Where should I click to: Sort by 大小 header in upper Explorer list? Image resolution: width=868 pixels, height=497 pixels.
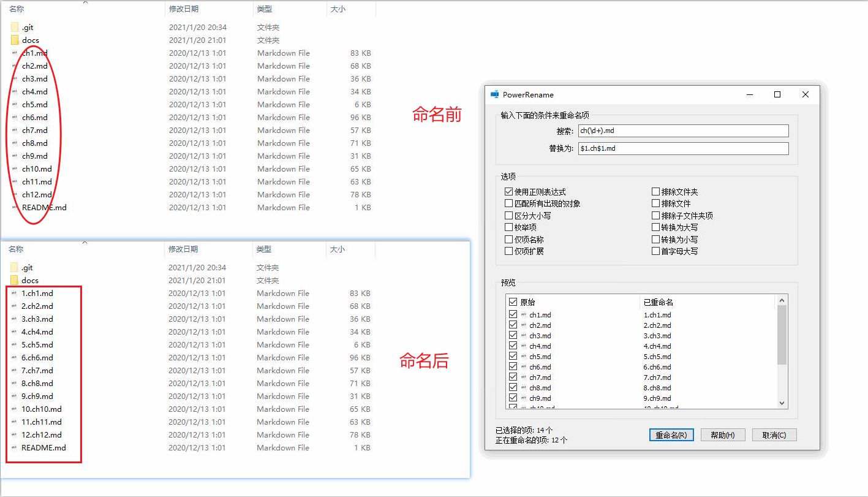pos(338,9)
